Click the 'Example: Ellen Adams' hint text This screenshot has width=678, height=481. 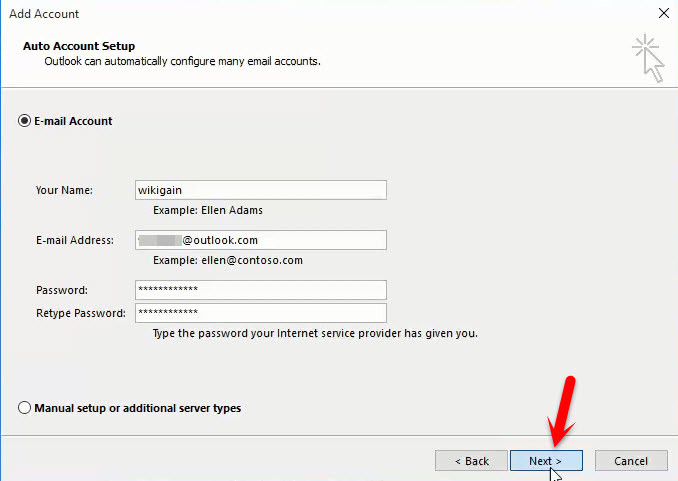point(208,210)
